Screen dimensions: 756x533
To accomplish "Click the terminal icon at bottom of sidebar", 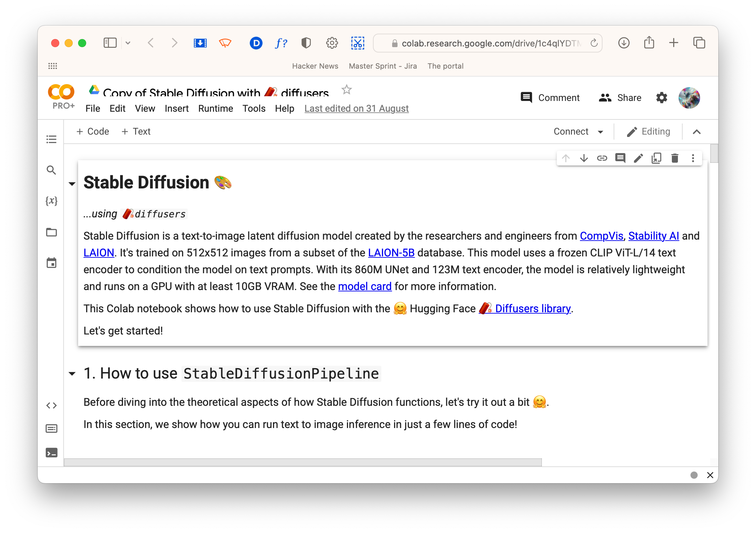I will [52, 452].
